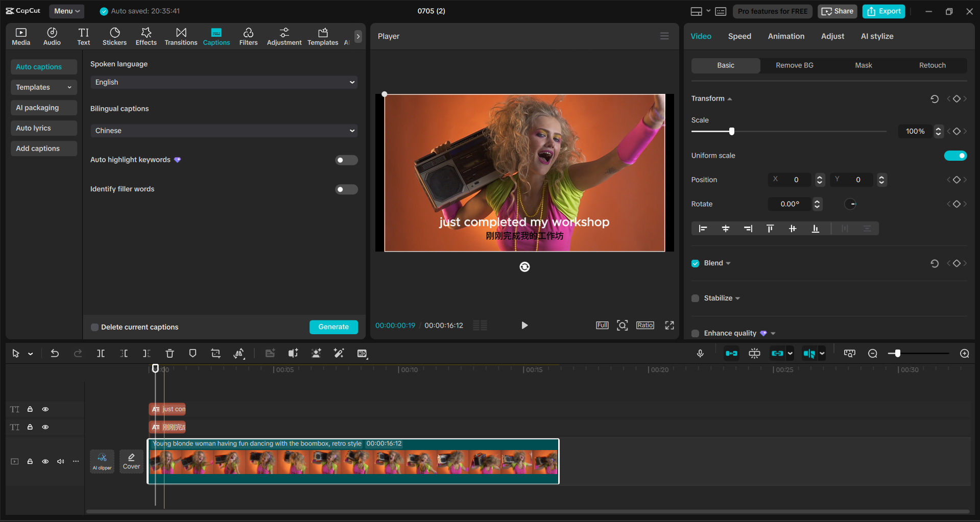980x522 pixels.
Task: Zoom in the timeline
Action: (x=965, y=354)
